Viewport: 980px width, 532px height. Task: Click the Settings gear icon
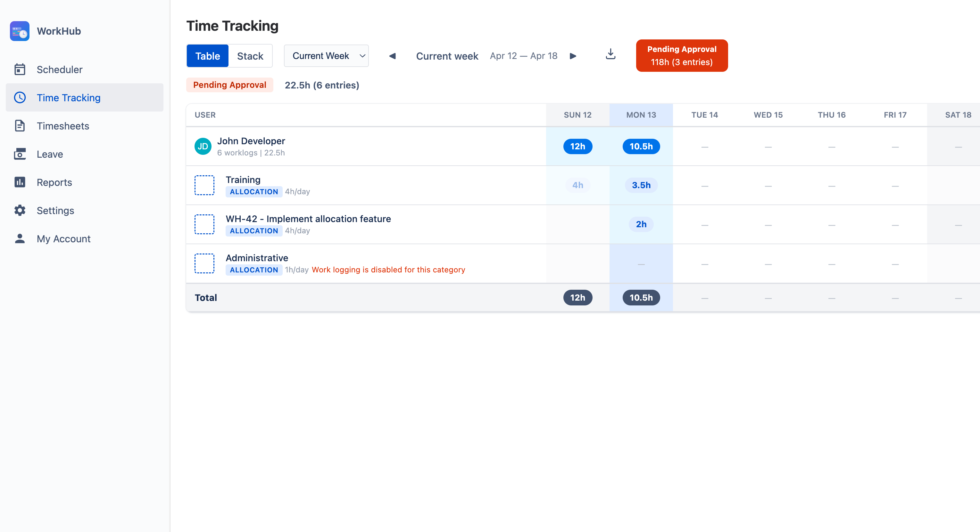[x=20, y=211]
